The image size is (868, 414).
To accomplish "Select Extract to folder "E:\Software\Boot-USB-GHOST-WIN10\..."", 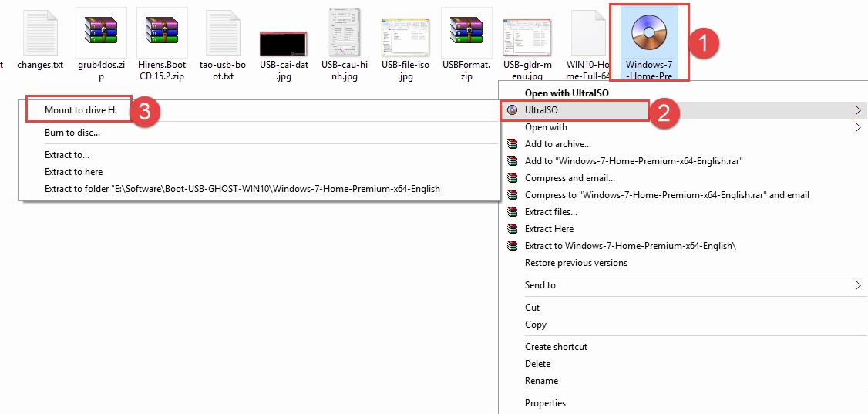I will tap(243, 189).
